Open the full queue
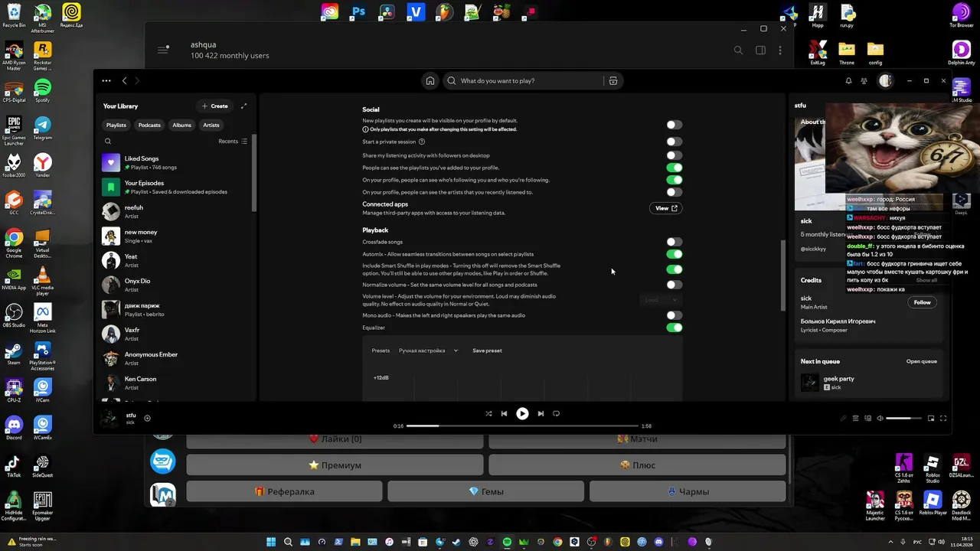Screen dimensions: 980x551 [922, 361]
